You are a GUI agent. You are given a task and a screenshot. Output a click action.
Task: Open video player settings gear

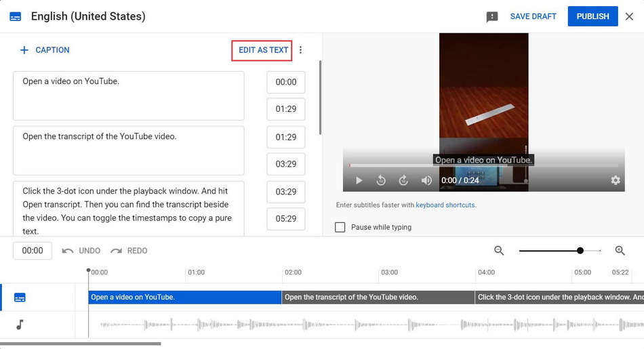click(x=616, y=180)
